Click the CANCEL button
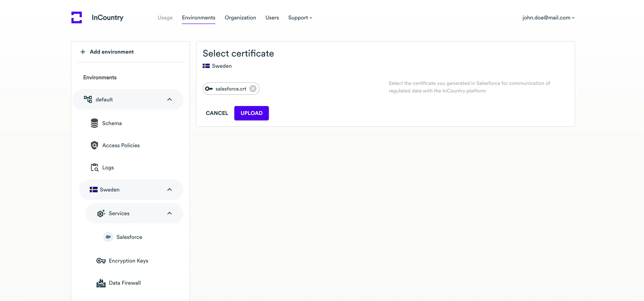The height and width of the screenshot is (301, 644). (217, 113)
